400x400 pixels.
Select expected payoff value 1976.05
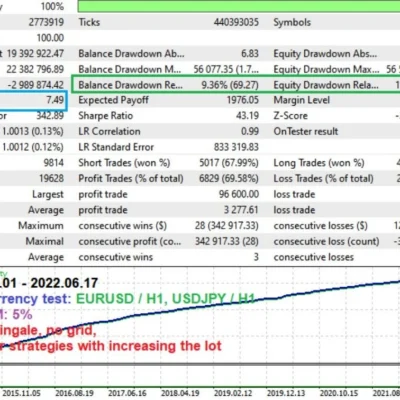[x=243, y=100]
